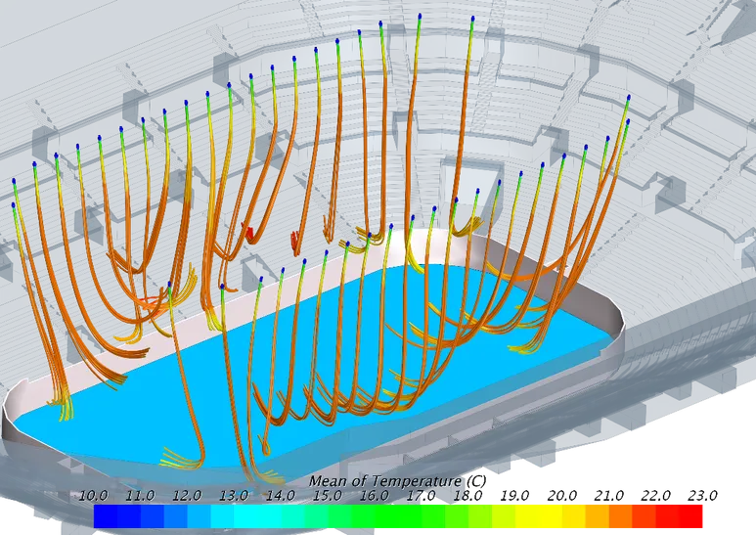Image resolution: width=756 pixels, height=535 pixels.
Task: Select the 13.0 legend tick label
Action: (235, 496)
